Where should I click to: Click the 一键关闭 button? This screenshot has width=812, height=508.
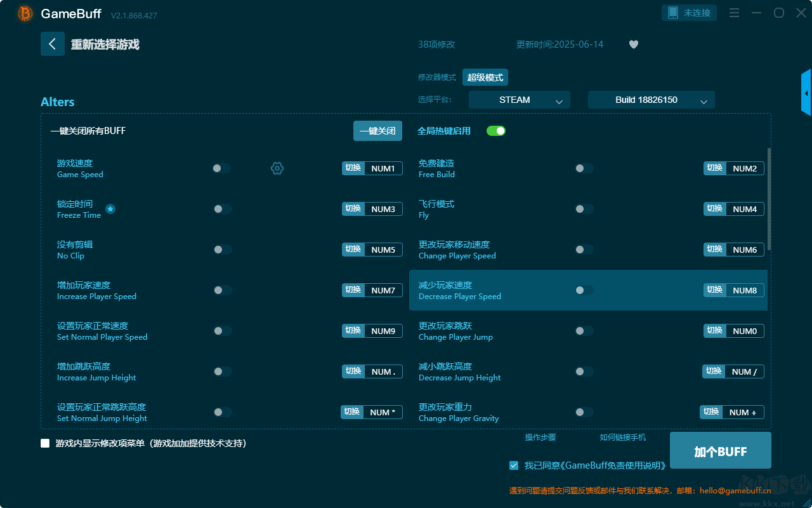click(377, 131)
